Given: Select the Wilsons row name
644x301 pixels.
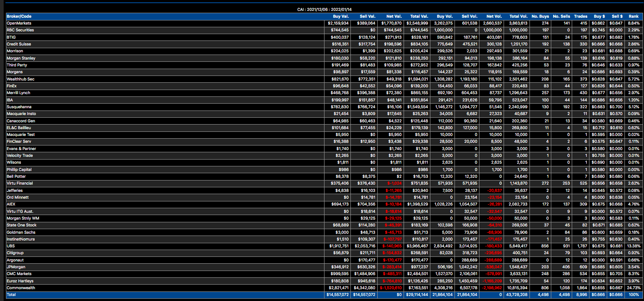Looking at the screenshot, I should pyautogui.click(x=14, y=162).
